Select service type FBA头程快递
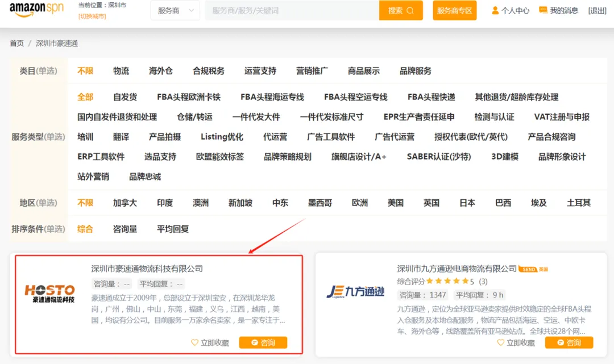 431,97
